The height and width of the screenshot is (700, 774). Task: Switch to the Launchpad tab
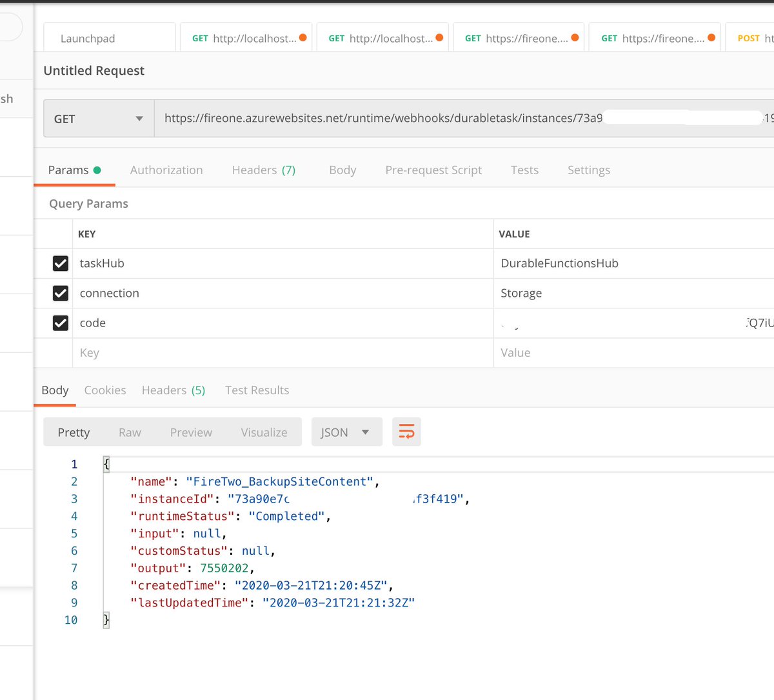[110, 38]
